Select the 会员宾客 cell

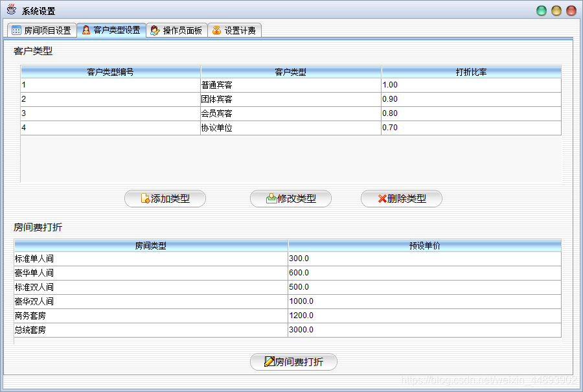[x=291, y=113]
